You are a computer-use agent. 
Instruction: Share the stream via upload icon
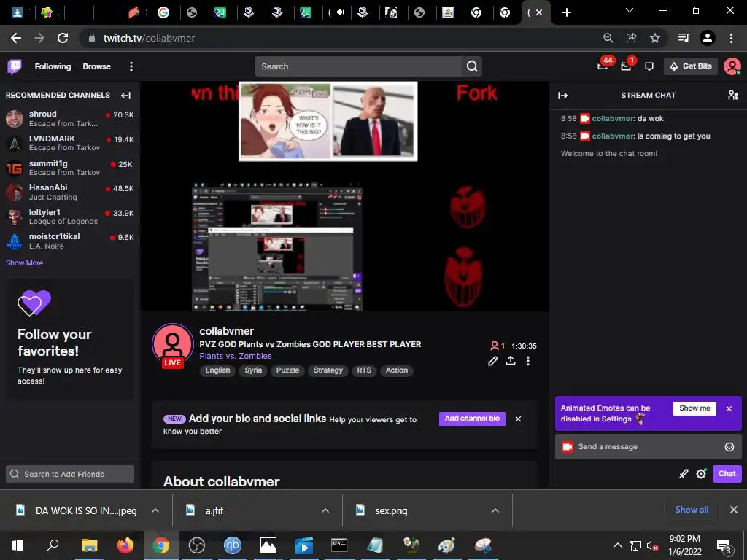[x=511, y=360]
